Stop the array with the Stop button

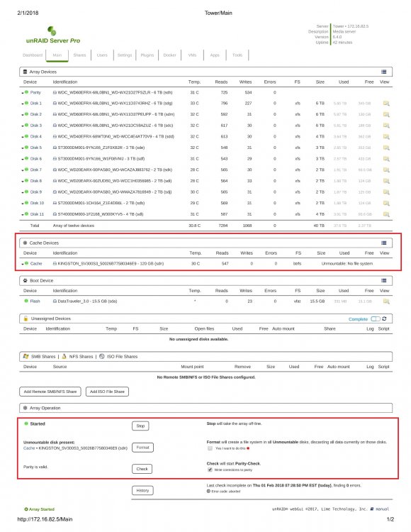click(x=140, y=426)
